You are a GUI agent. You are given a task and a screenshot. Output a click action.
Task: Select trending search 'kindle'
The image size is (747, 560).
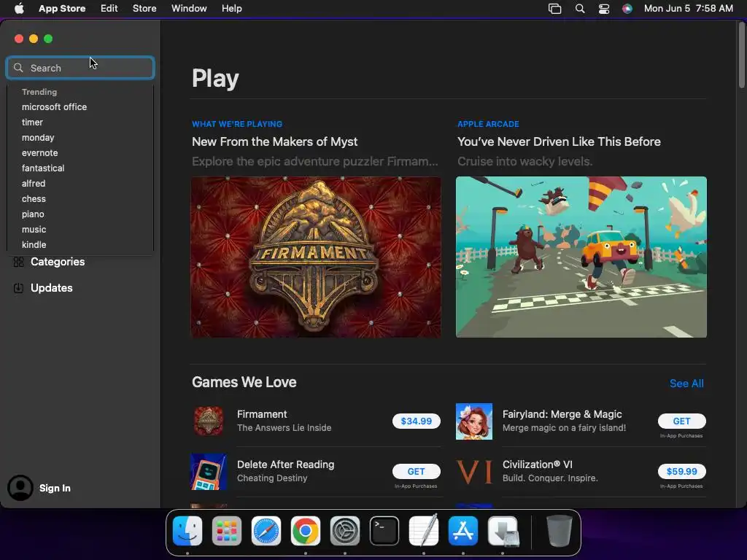[x=34, y=245]
